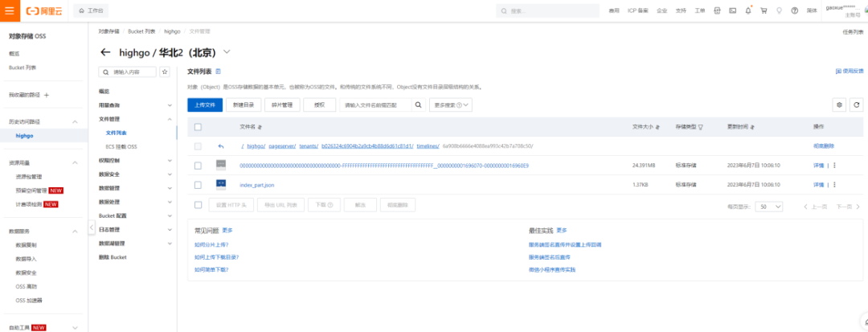This screenshot has width=868, height=332.
Task: Collapse 文件管理 in bucket menu
Action: click(x=170, y=119)
